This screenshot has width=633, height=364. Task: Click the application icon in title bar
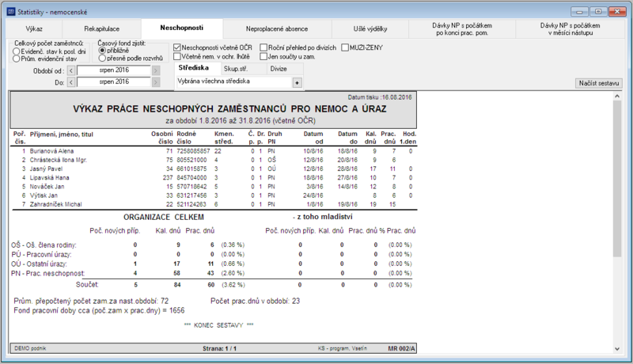[11, 12]
